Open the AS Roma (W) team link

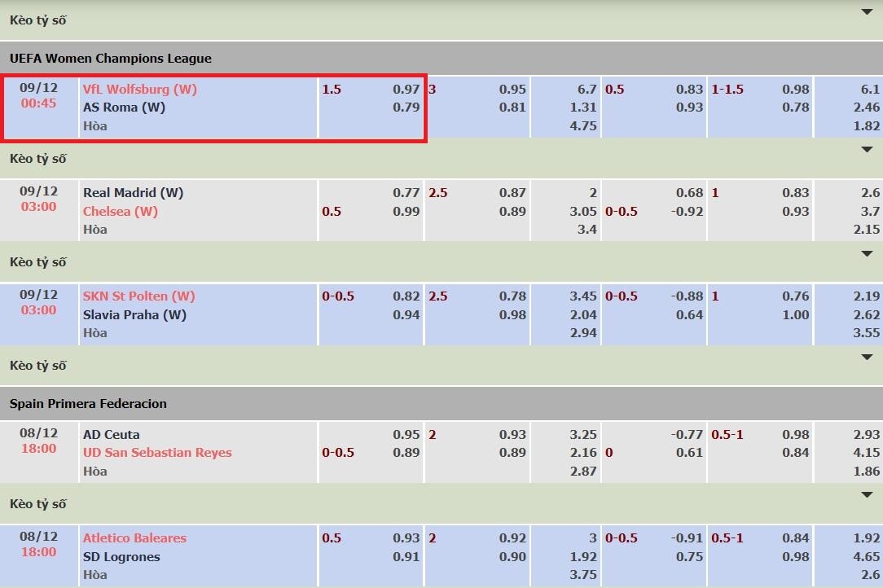(124, 107)
